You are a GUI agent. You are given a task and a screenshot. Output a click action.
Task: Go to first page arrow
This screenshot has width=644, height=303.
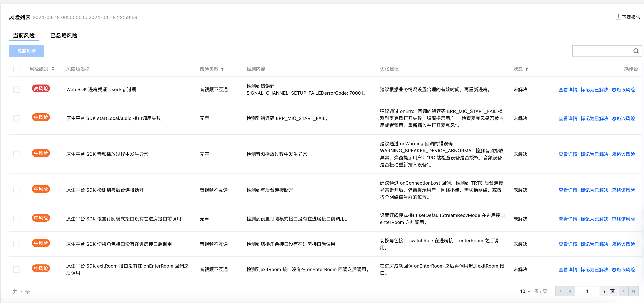point(560,291)
